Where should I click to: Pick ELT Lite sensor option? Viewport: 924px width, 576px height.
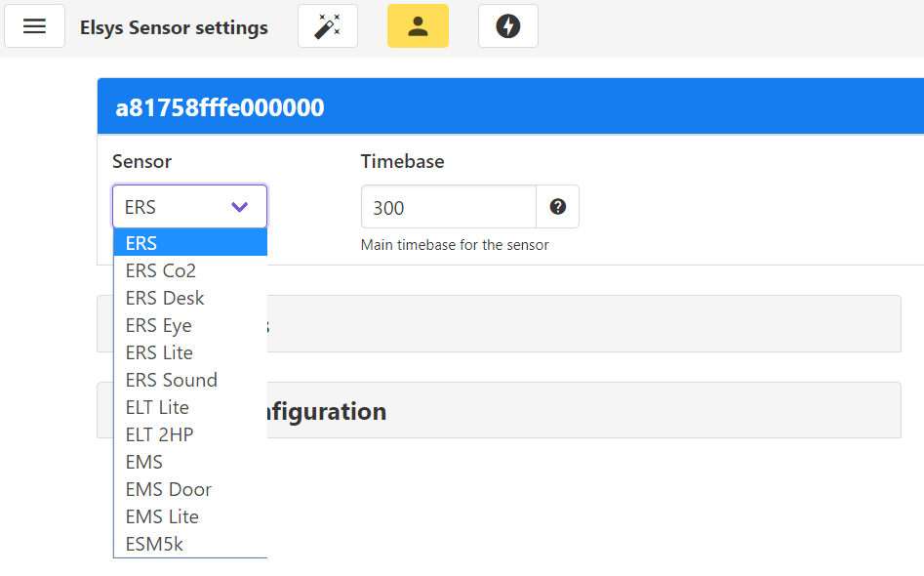190,407
